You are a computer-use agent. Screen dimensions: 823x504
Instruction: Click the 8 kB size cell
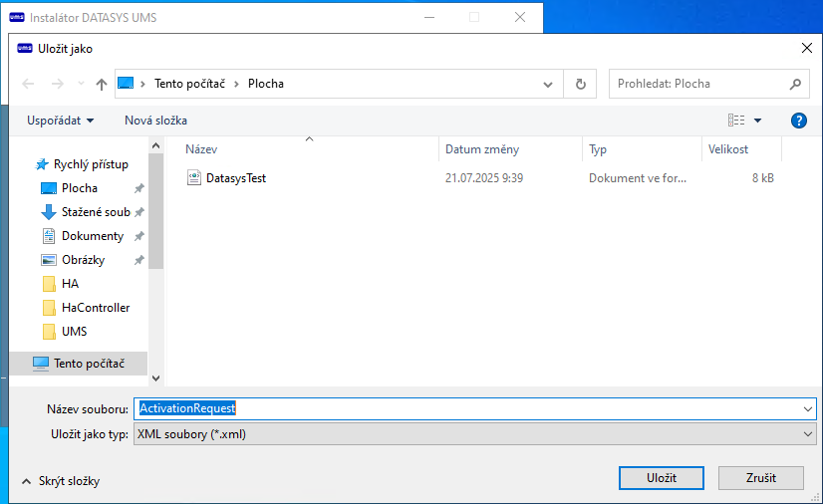coord(762,178)
